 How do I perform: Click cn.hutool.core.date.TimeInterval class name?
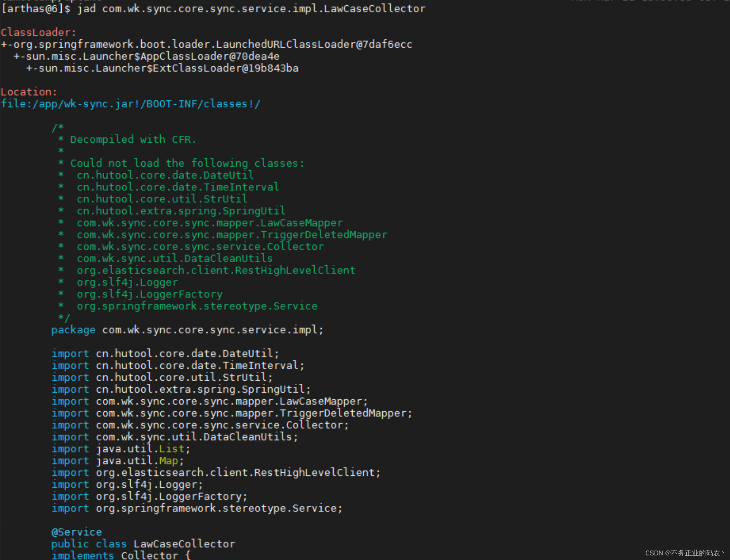coord(177,187)
